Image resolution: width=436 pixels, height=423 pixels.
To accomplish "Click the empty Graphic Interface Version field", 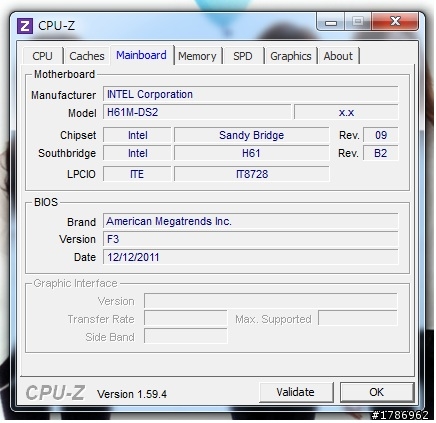I will tap(271, 301).
